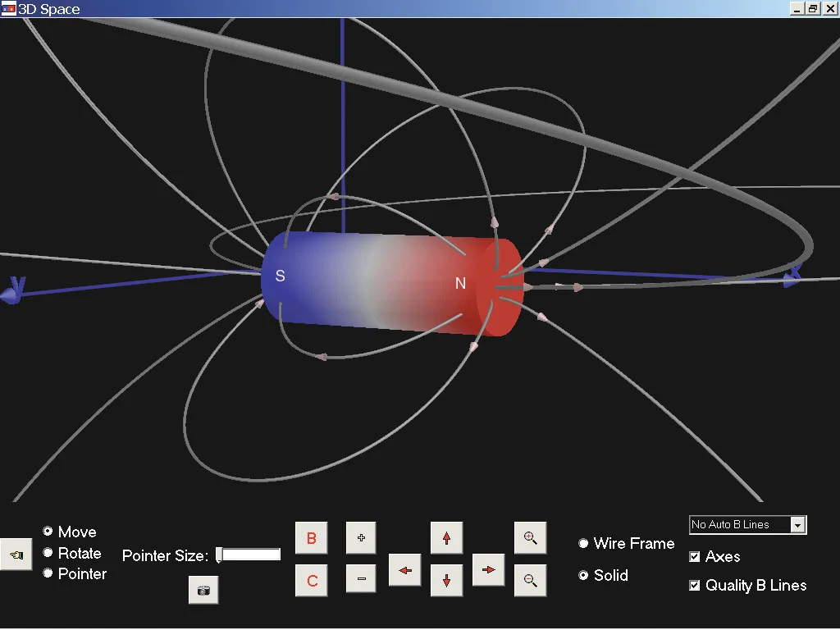Click the red down arrow icon
This screenshot has width=840, height=630.
pos(446,581)
